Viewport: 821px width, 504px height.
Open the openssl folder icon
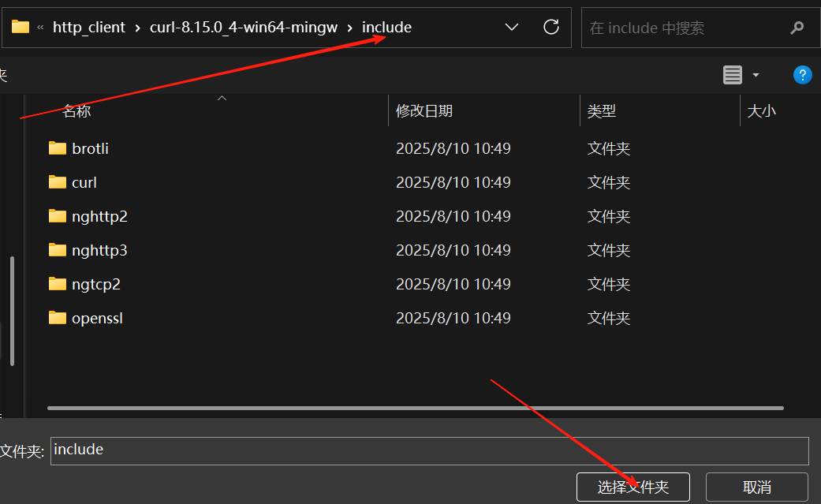click(x=58, y=317)
